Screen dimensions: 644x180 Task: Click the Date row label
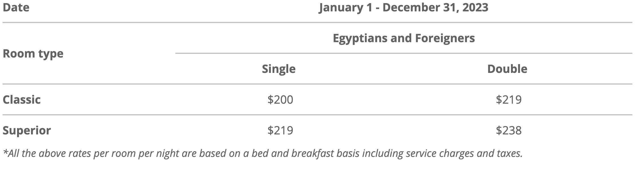[16, 7]
